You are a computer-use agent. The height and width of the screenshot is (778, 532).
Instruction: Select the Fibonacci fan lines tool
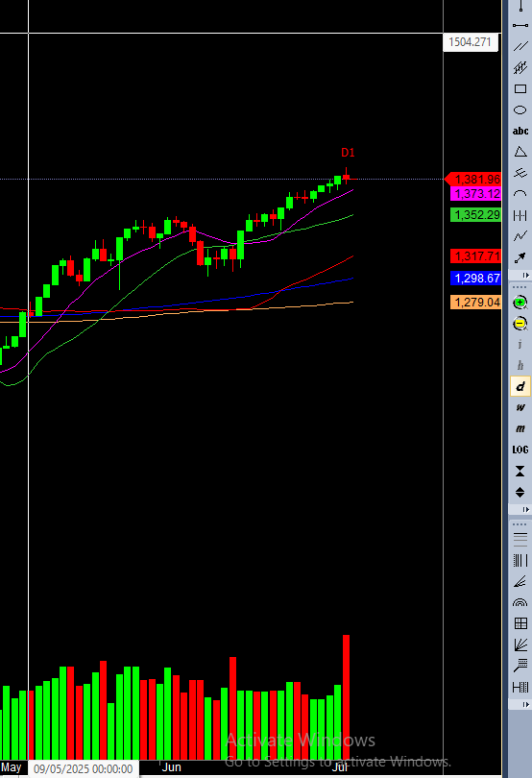[x=520, y=581]
